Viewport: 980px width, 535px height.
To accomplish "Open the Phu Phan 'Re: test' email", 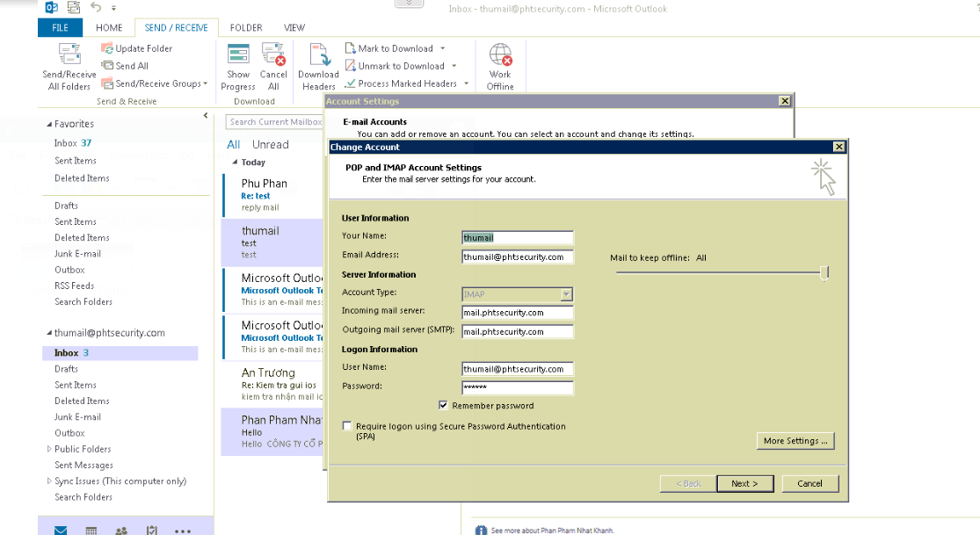I will (x=273, y=194).
